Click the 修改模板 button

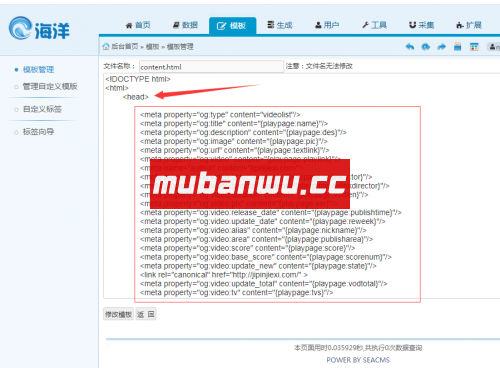tap(118, 314)
